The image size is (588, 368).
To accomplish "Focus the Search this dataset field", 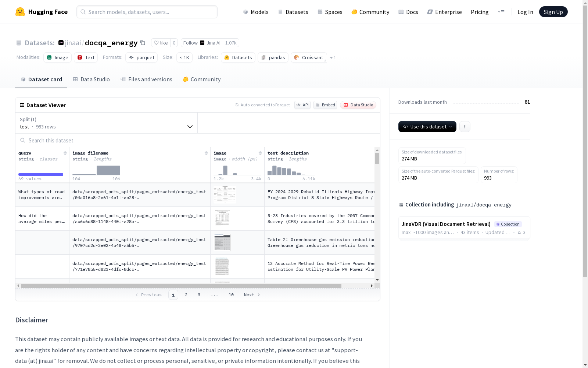I will pos(198,140).
